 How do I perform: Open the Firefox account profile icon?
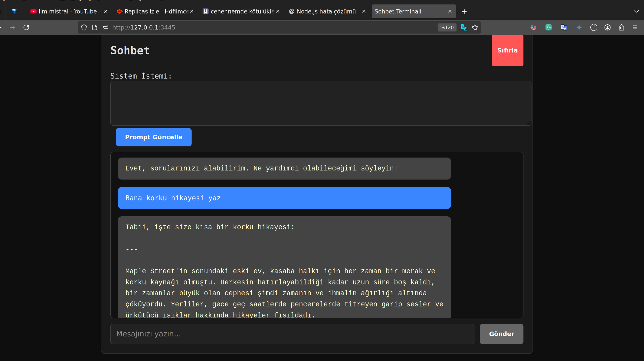608,27
